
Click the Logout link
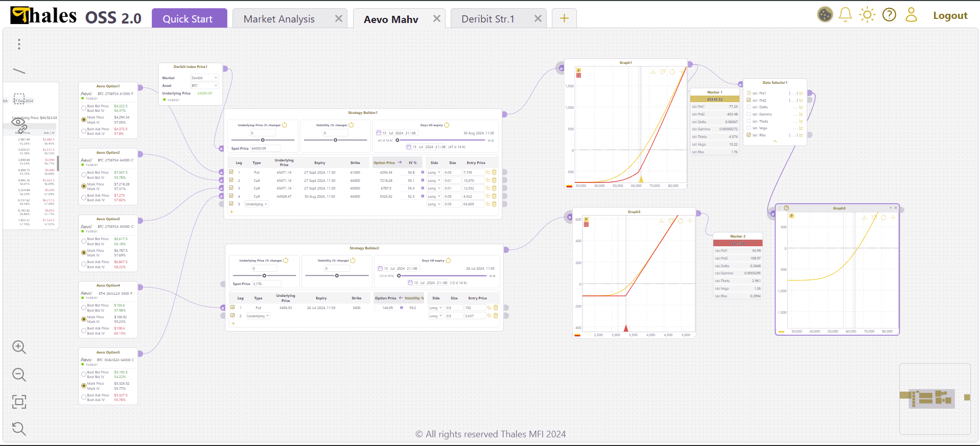pos(950,16)
